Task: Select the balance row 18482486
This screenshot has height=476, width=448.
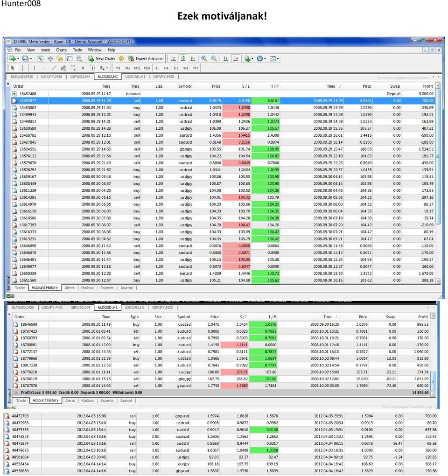Action: [x=223, y=94]
